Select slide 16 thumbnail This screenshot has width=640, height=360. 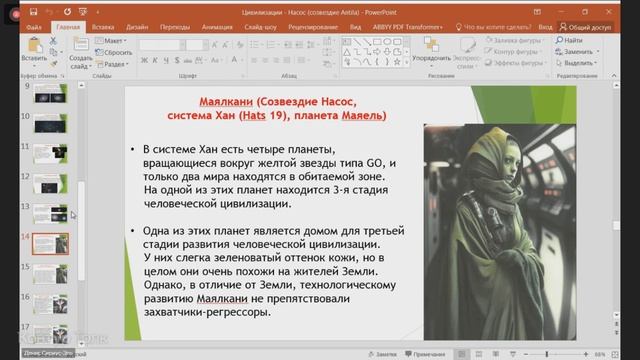(51, 304)
